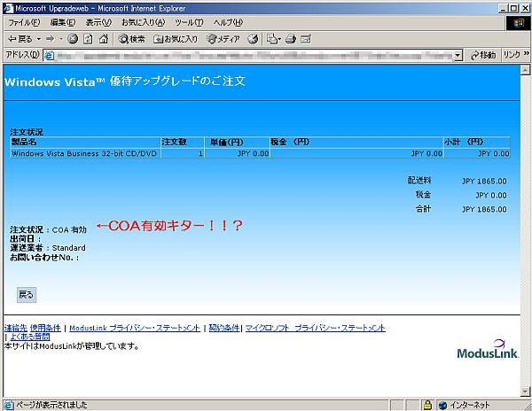
Task: Click the ページが表示されました status text
Action: click(51, 405)
